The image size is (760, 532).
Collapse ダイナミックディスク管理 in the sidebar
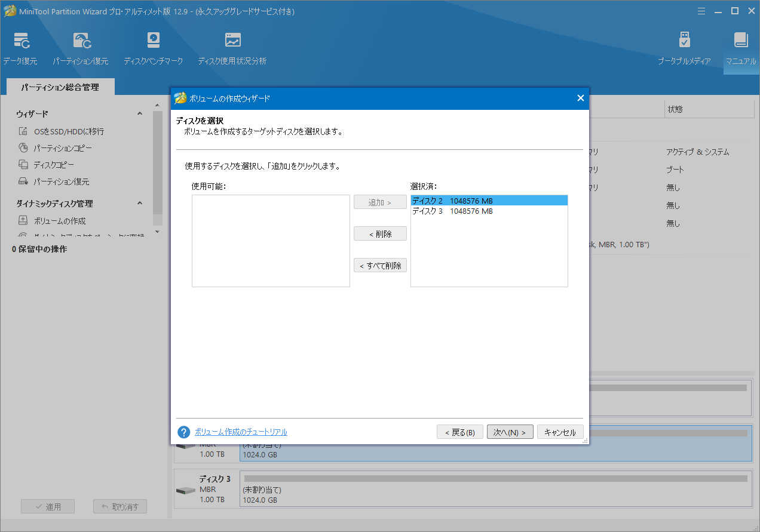point(139,204)
